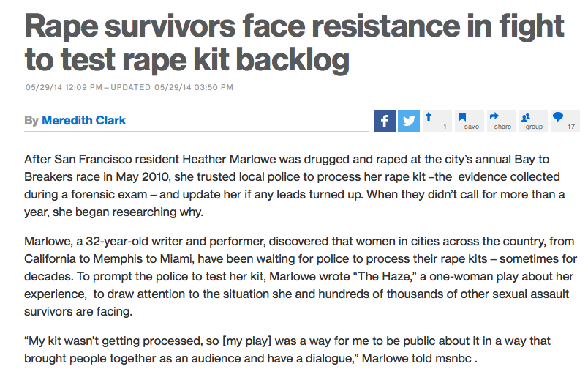
Task: Upvote the article with the up arrow
Action: pyautogui.click(x=435, y=121)
